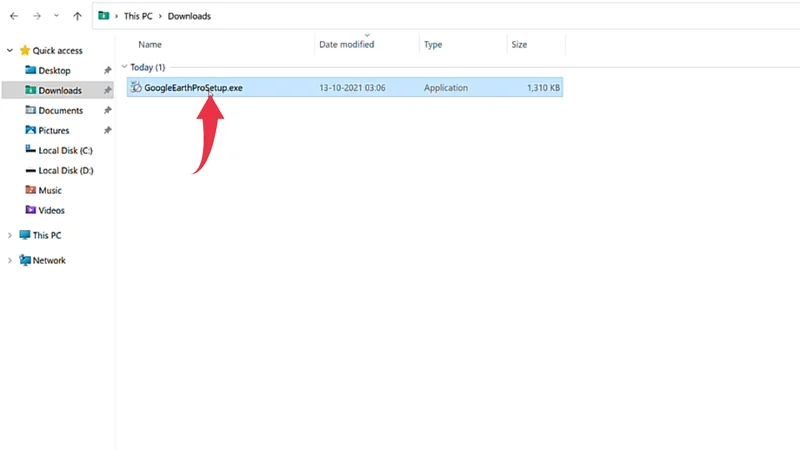
Task: Click This PC in the address breadcrumb
Action: pyautogui.click(x=138, y=17)
